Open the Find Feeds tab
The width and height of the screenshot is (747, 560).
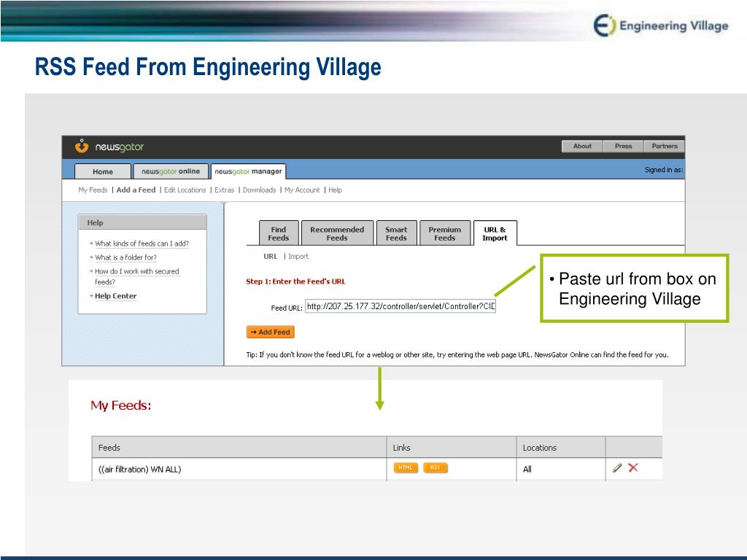279,233
